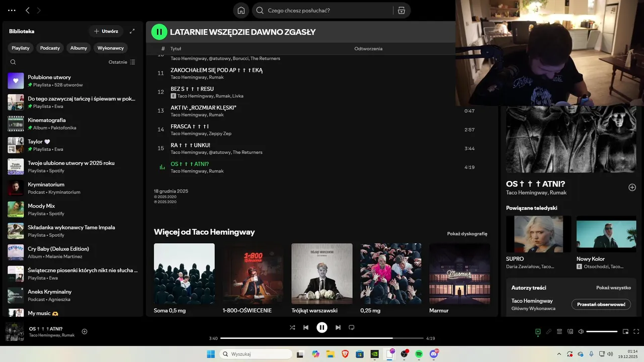Open Discord from the taskbar

point(434,354)
